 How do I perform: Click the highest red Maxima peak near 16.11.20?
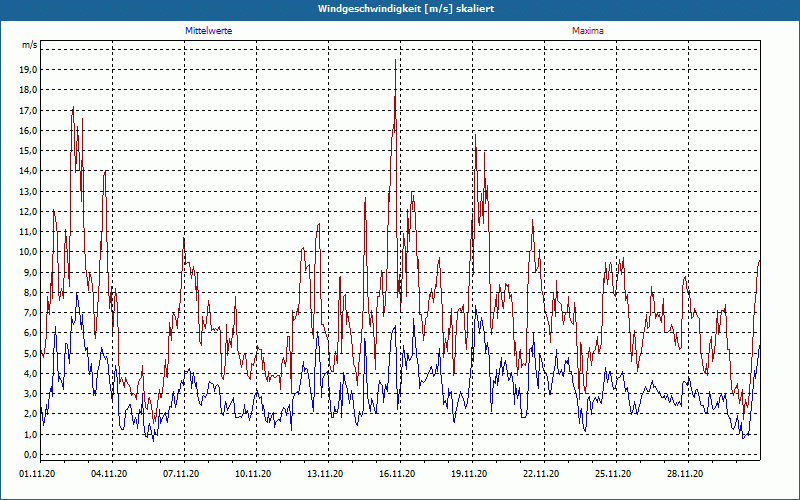(x=395, y=60)
